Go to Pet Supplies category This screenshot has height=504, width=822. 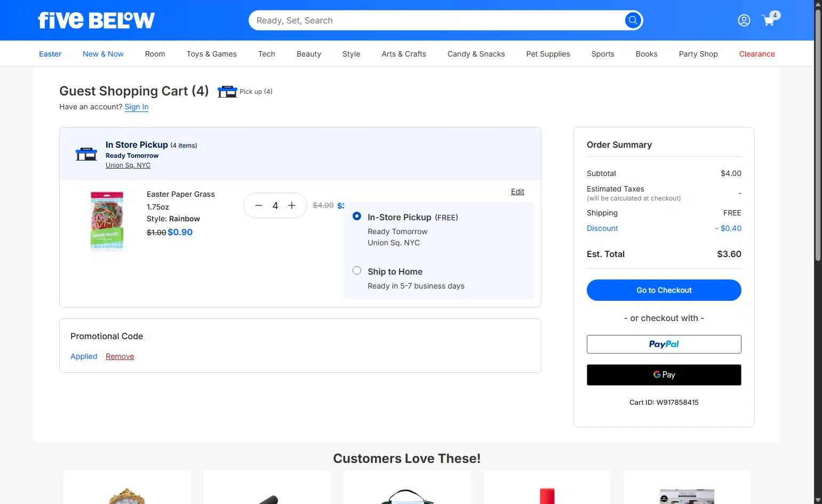(x=548, y=54)
